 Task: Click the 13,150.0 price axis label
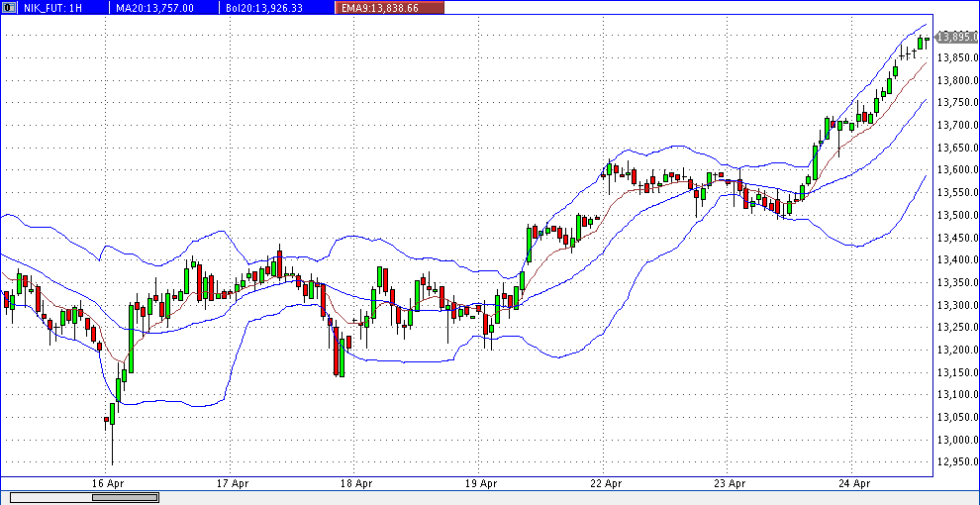coord(959,372)
